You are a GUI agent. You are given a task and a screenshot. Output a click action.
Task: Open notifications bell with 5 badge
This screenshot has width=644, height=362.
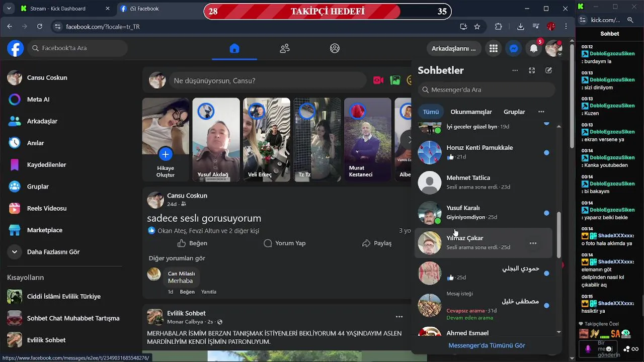[534, 48]
